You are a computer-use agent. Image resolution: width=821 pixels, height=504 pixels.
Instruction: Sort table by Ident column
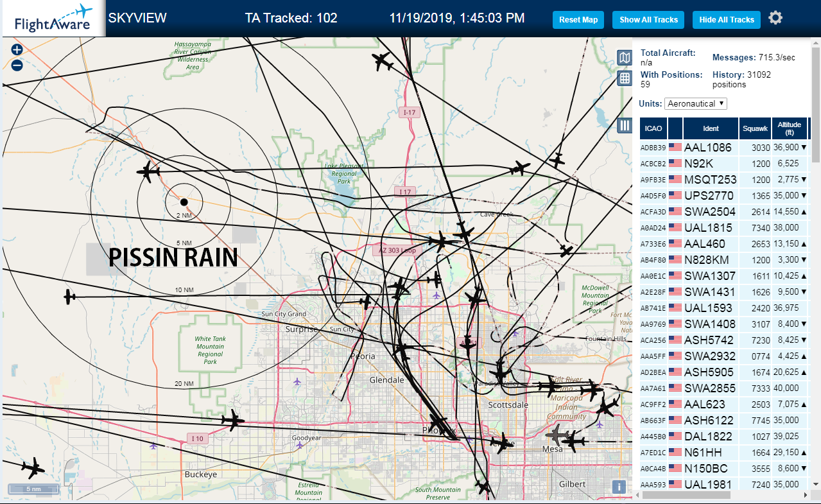tap(711, 128)
